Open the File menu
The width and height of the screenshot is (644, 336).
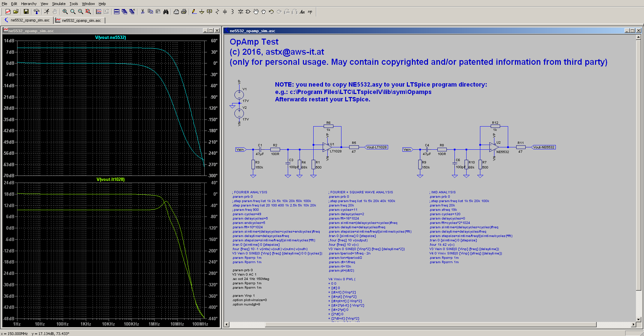4,4
